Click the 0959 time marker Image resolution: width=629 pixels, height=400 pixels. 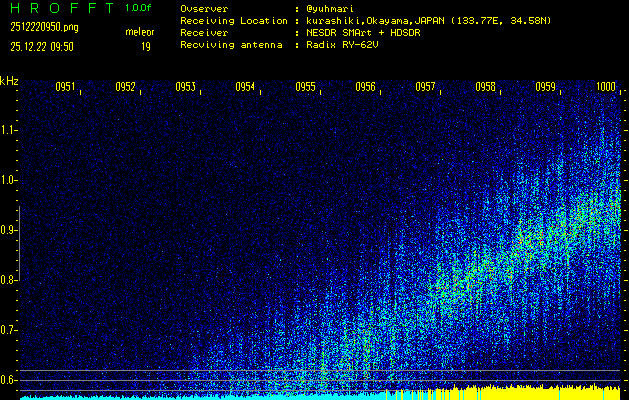pyautogui.click(x=545, y=88)
